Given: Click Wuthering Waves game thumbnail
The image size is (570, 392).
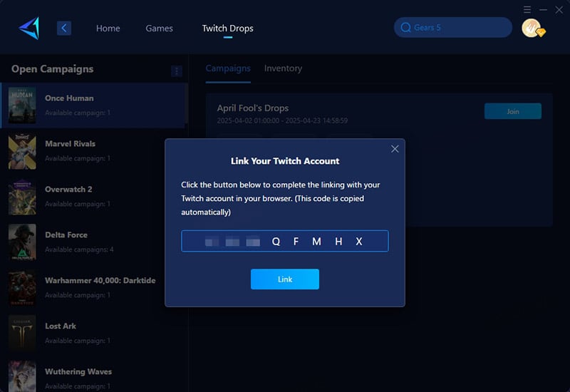Looking at the screenshot, I should click(x=22, y=376).
